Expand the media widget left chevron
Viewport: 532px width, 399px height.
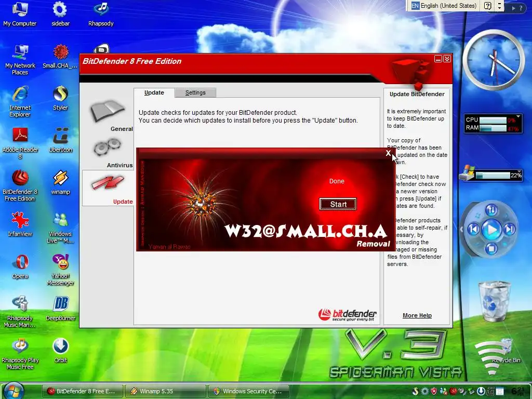pos(461,229)
